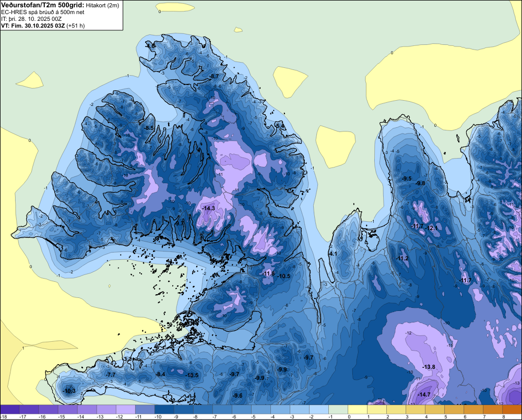Click the valid time 'VT: Fim. 30.10.2025 03Z'
The width and height of the screenshot is (522, 420).
coord(33,26)
